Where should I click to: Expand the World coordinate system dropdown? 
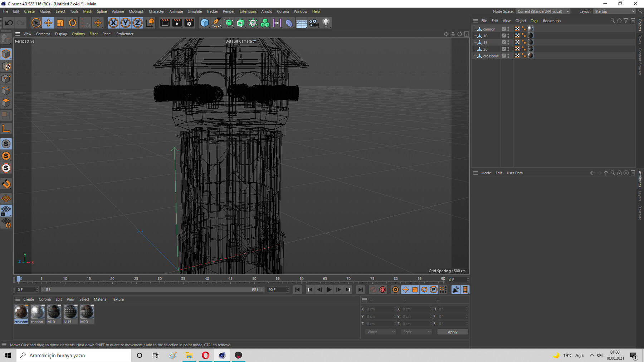tap(380, 332)
